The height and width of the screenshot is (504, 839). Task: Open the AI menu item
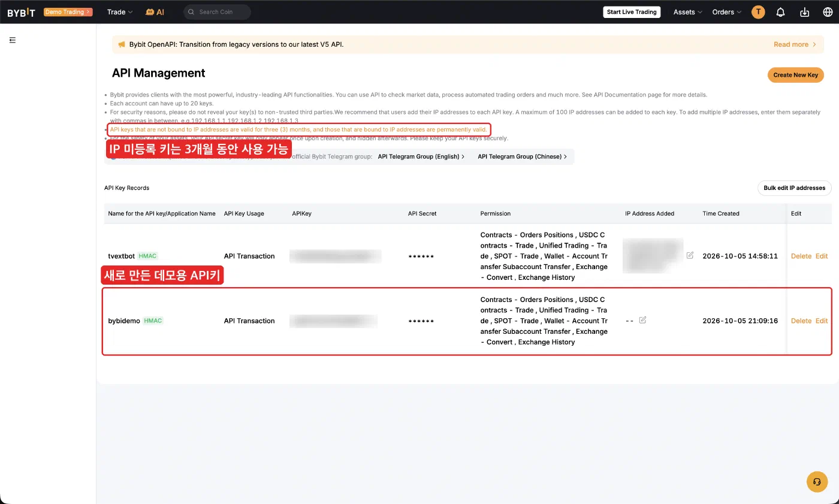click(155, 12)
